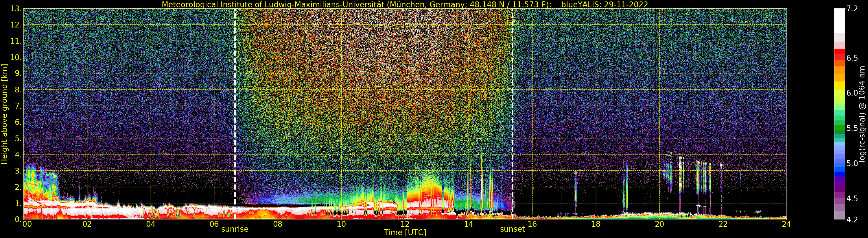Click the colorbar value '6.5'
868x238 pixels.
tap(852, 58)
